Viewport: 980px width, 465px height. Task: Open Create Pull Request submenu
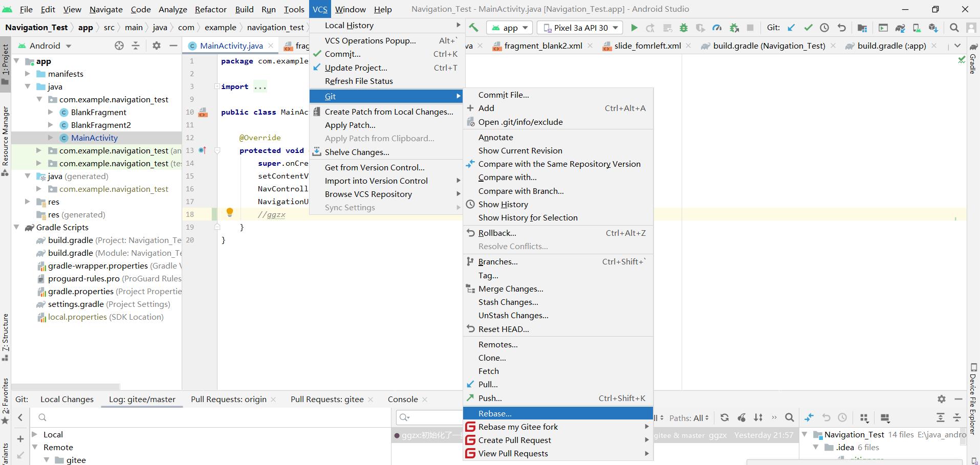coord(558,440)
